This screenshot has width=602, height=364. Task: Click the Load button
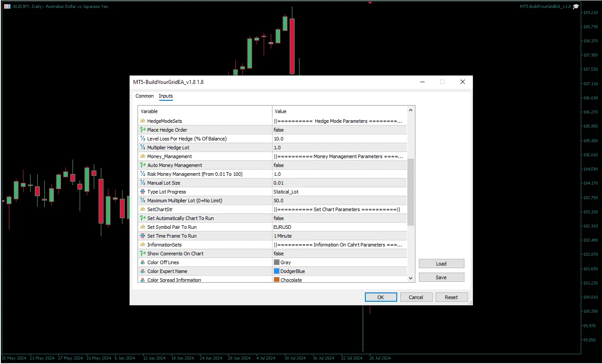pos(441,264)
